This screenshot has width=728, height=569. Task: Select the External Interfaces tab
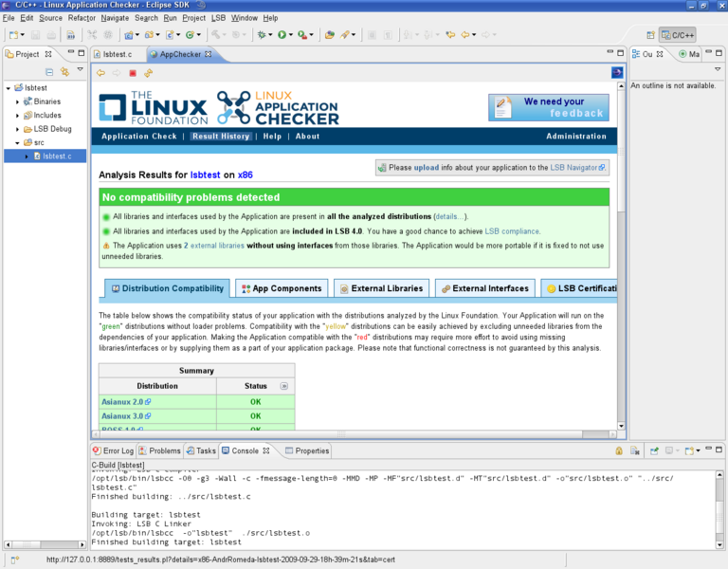484,288
